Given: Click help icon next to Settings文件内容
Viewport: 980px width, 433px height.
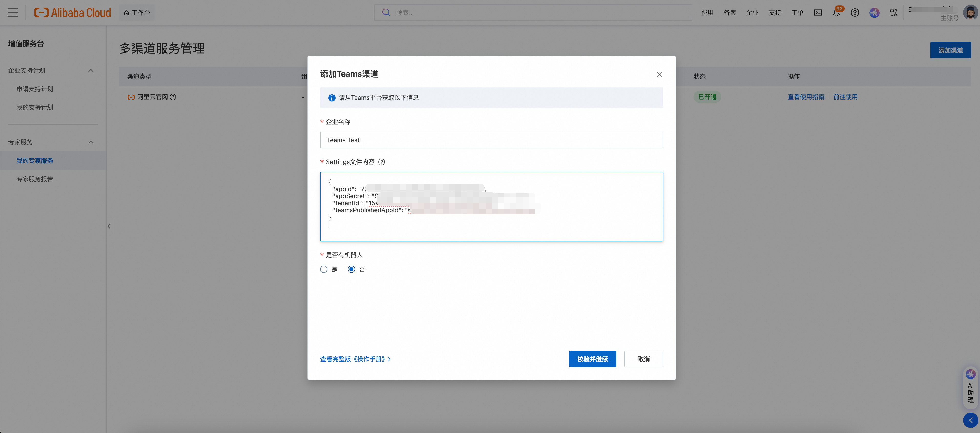Looking at the screenshot, I should pos(382,162).
